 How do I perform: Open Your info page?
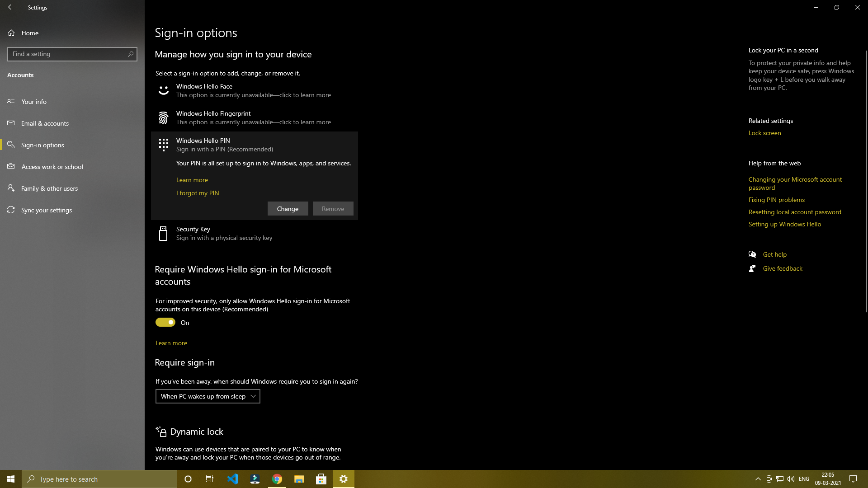pos(72,102)
